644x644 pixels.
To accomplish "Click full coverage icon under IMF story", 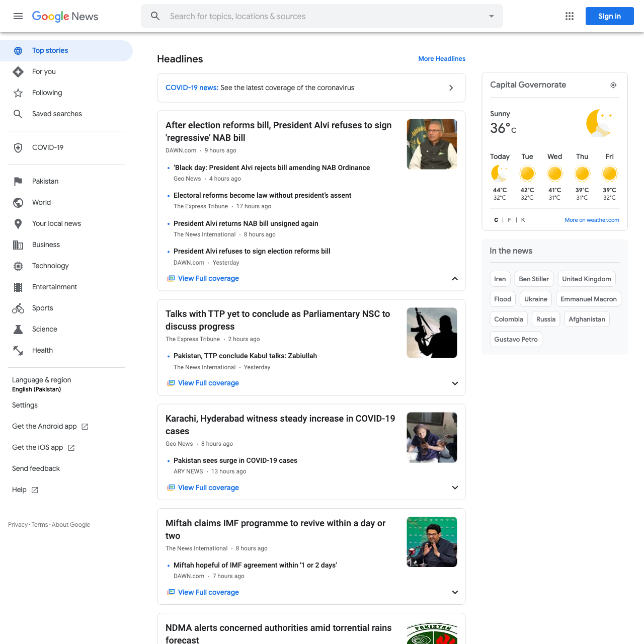I will tap(171, 592).
